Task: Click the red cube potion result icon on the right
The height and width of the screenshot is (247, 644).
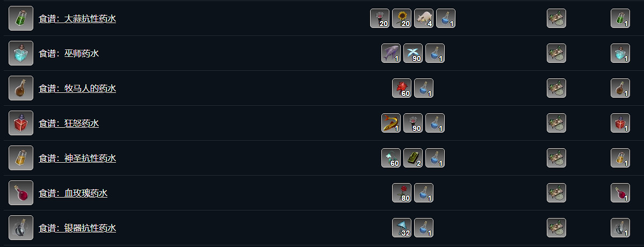Action: point(620,123)
